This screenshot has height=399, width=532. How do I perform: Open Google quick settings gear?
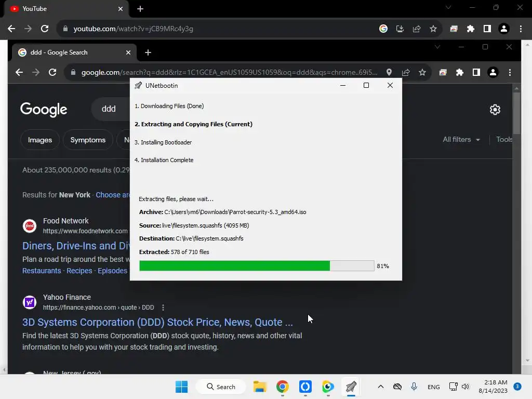[x=495, y=110]
